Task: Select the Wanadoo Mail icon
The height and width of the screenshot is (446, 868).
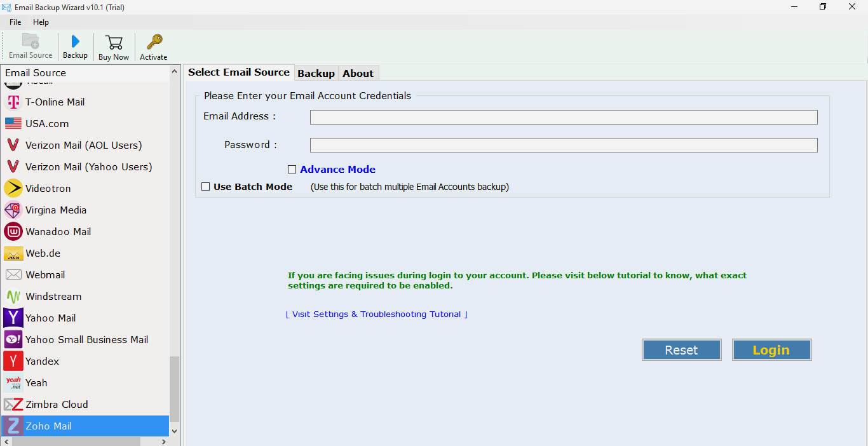Action: (13, 232)
